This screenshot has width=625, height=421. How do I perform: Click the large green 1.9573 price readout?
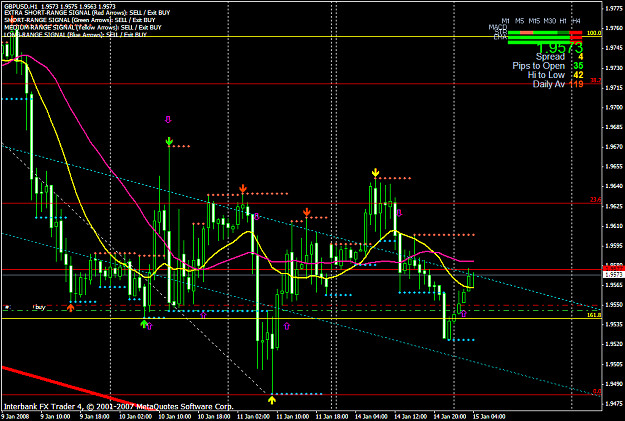tap(560, 48)
